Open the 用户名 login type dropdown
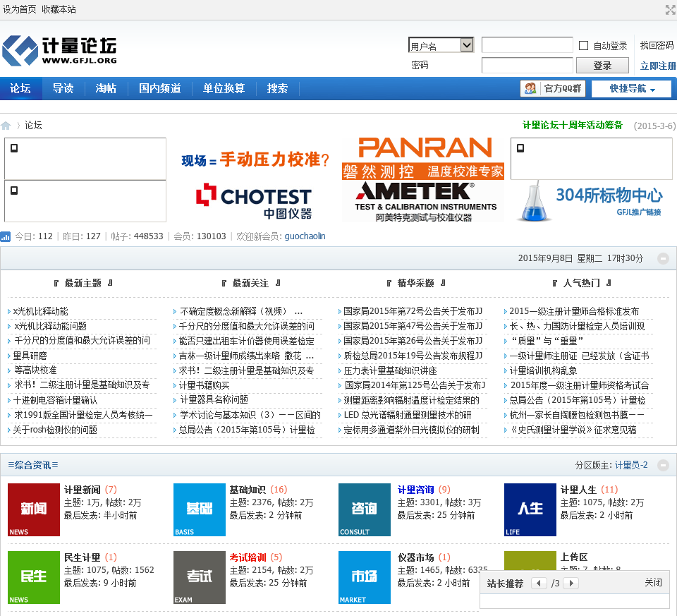The height and width of the screenshot is (616, 677). tap(441, 45)
